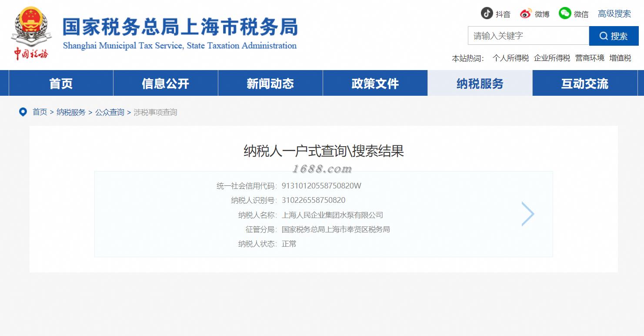Expand result with the right chevron arrow

[x=528, y=214]
